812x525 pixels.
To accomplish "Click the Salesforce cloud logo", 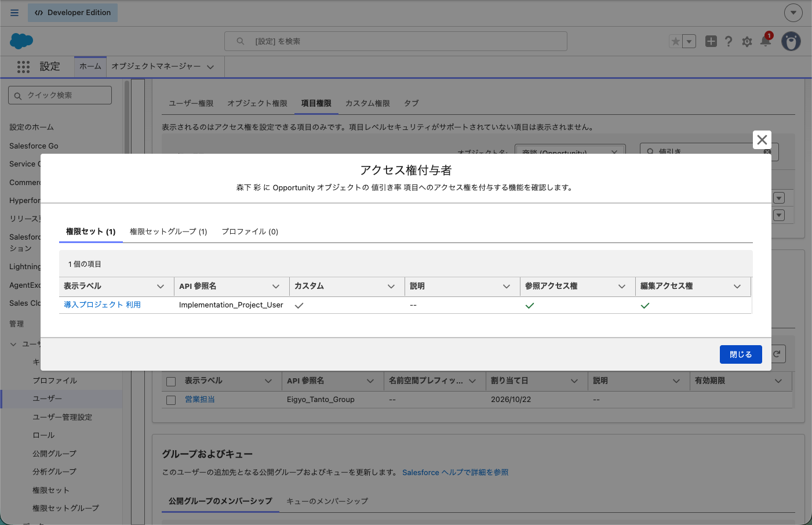I will 21,41.
